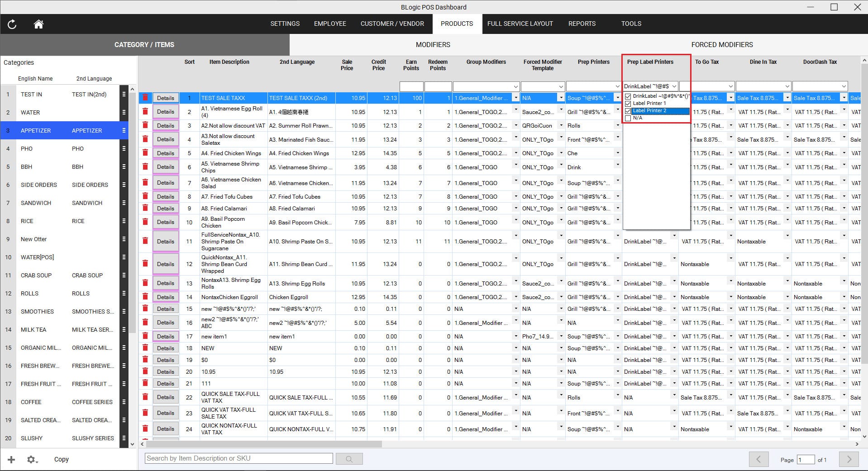Delete the TEST SALE TAXX item row

(145, 98)
